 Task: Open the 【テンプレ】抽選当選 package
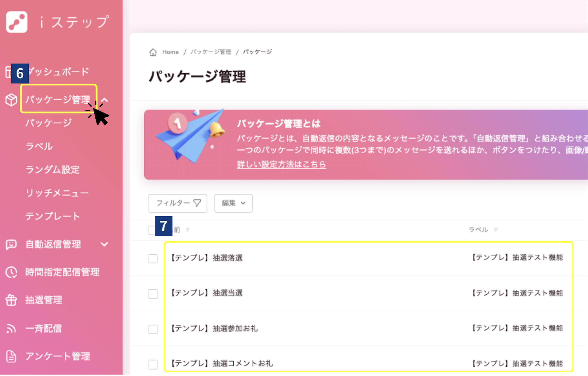207,293
